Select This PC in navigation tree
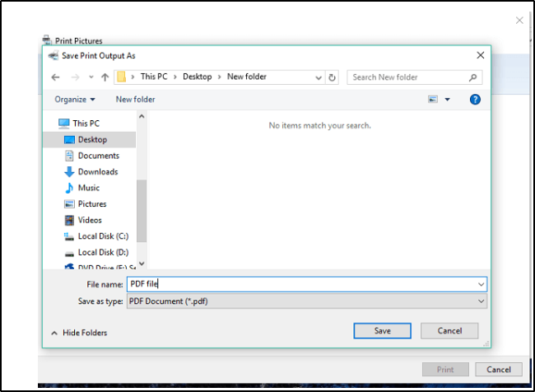This screenshot has width=535, height=392. pos(86,124)
